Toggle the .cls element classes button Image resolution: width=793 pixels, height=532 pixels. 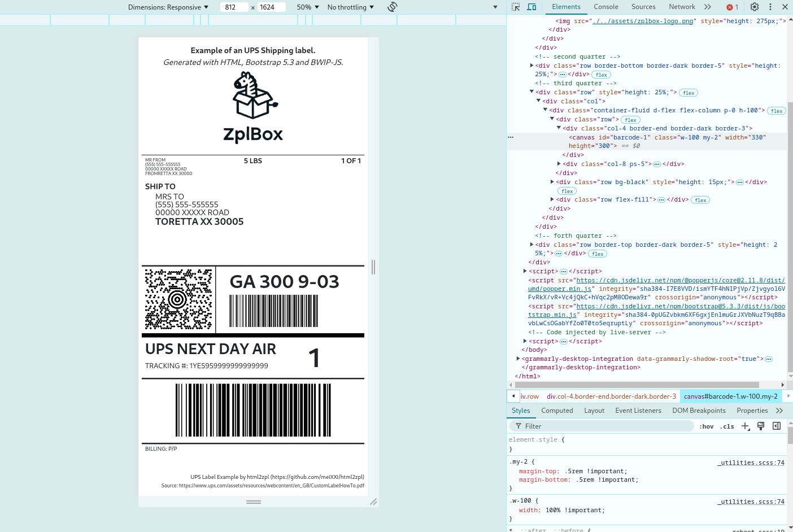(x=727, y=426)
